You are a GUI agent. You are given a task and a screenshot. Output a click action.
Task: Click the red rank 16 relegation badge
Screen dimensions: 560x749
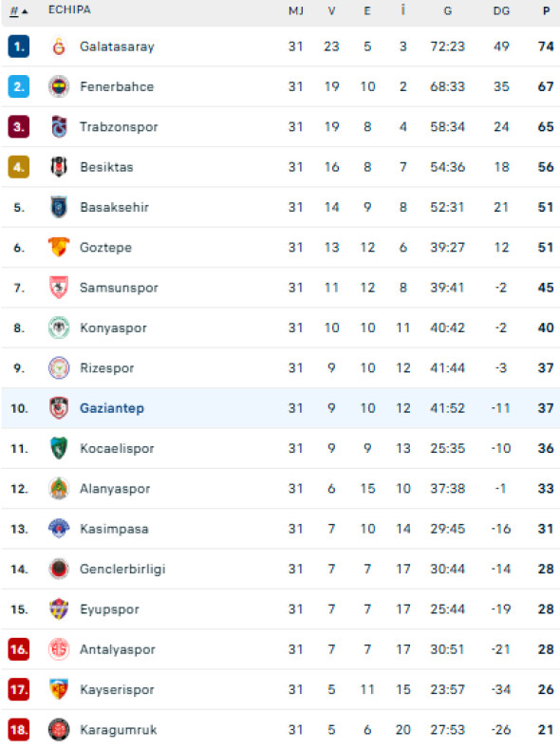coord(19,649)
